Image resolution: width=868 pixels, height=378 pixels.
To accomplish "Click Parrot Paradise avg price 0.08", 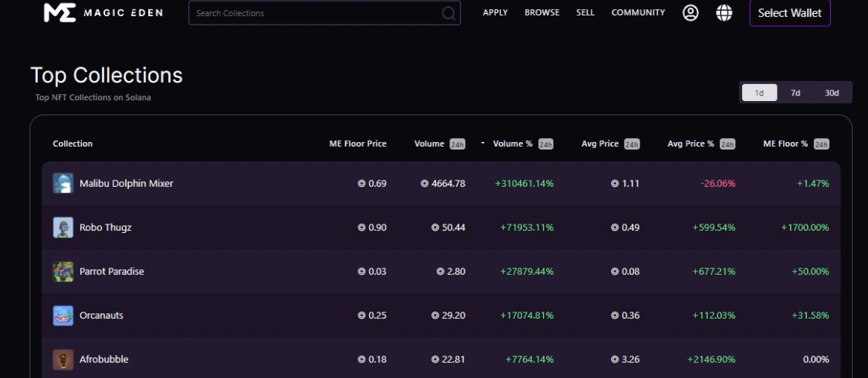I will coord(625,272).
